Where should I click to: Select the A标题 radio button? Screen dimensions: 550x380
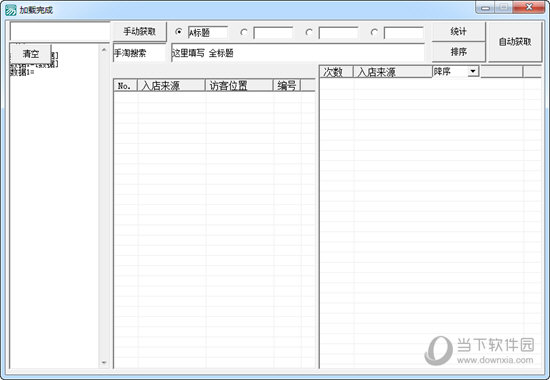pos(179,32)
